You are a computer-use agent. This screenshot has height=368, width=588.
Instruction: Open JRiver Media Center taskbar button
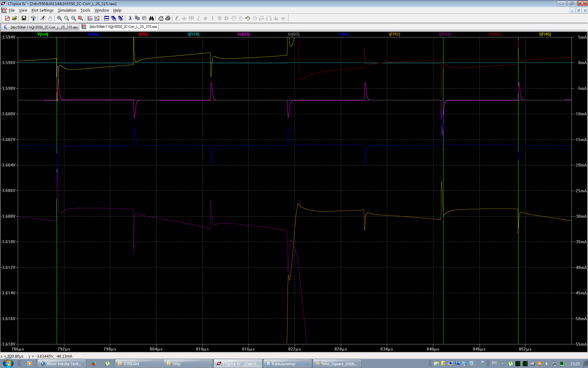(x=61, y=364)
